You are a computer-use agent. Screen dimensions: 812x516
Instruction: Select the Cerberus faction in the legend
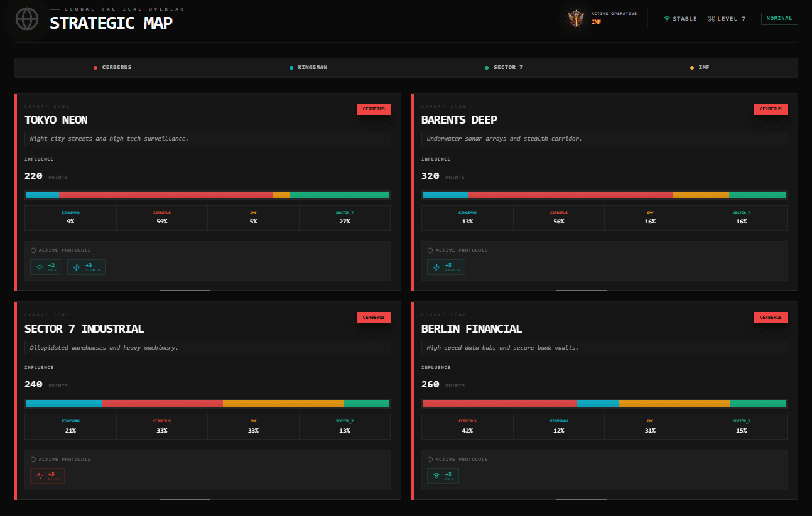coord(112,68)
